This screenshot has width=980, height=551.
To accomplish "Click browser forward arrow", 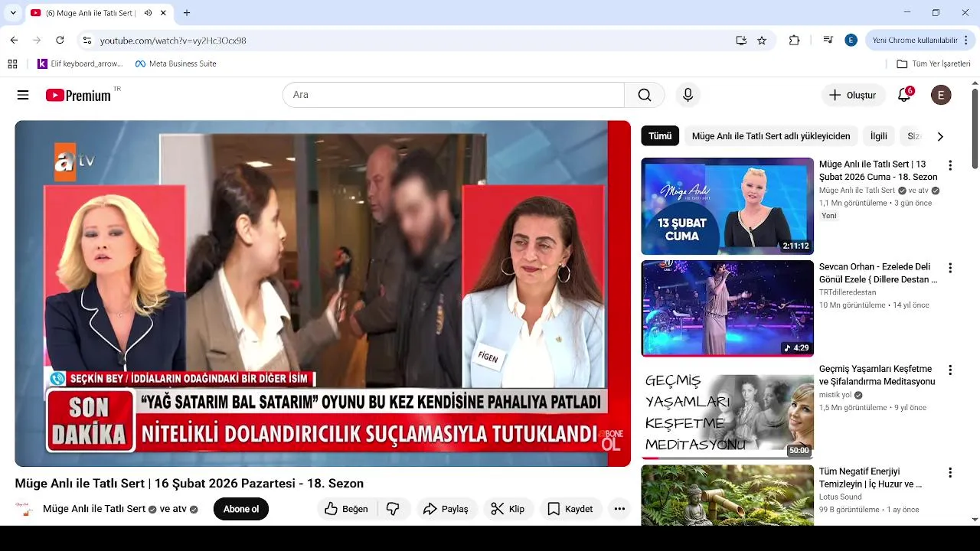I will click(37, 41).
